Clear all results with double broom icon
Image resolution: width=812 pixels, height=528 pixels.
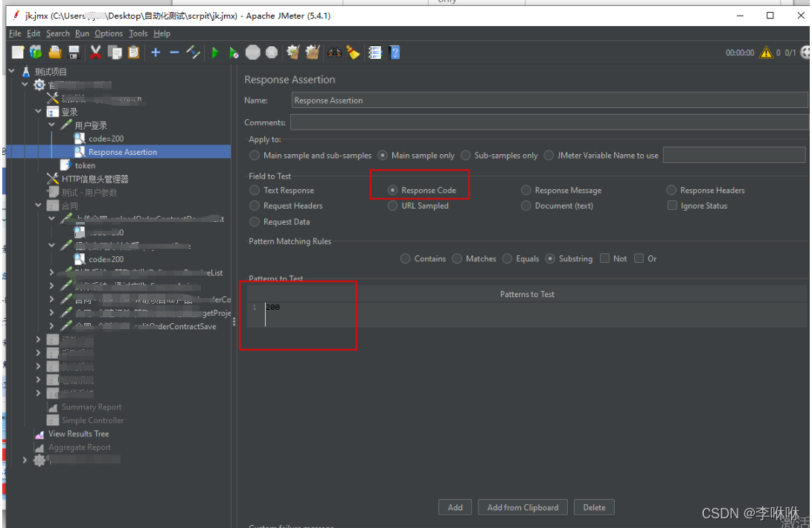[x=313, y=52]
